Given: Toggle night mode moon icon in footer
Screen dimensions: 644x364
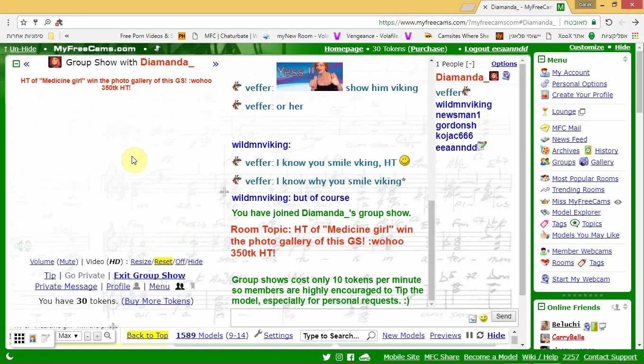Looking at the screenshot, I should pos(9,356).
